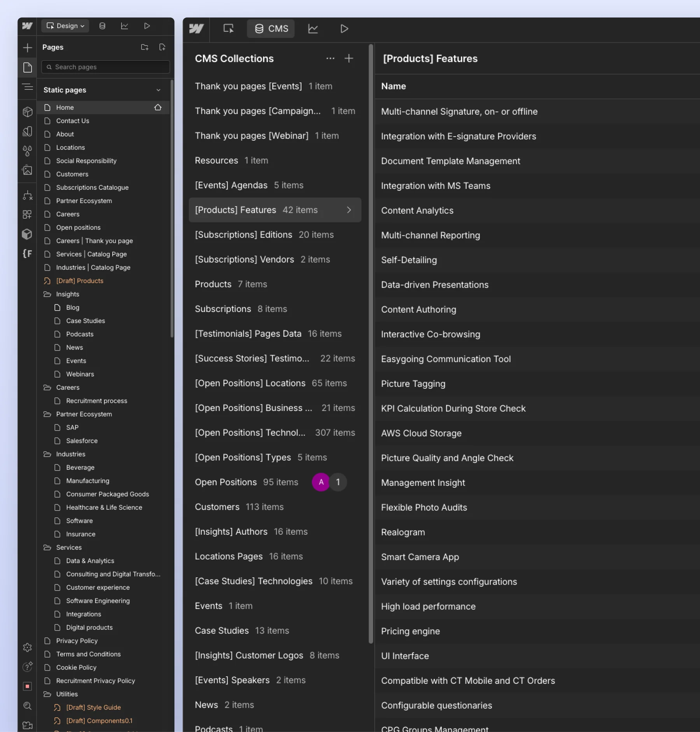Click the create new page icon in Pages
700x732 pixels.
tap(163, 47)
